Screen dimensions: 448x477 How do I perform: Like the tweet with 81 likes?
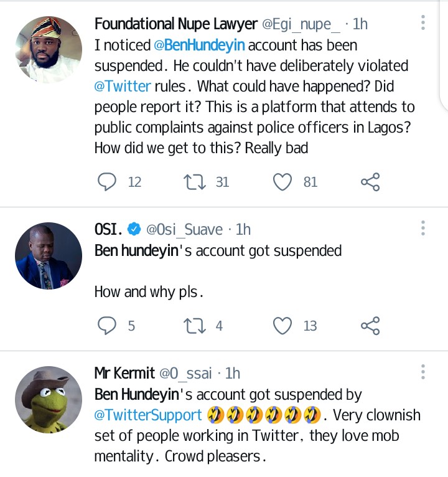283,182
